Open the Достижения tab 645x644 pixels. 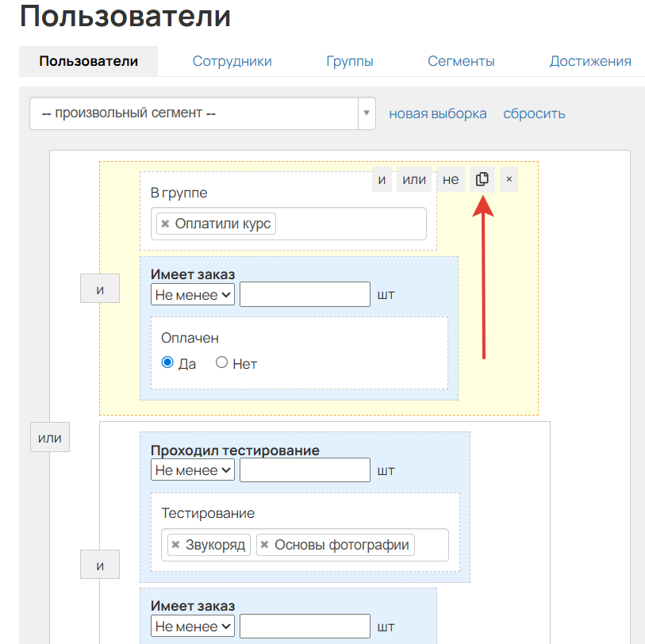click(590, 61)
